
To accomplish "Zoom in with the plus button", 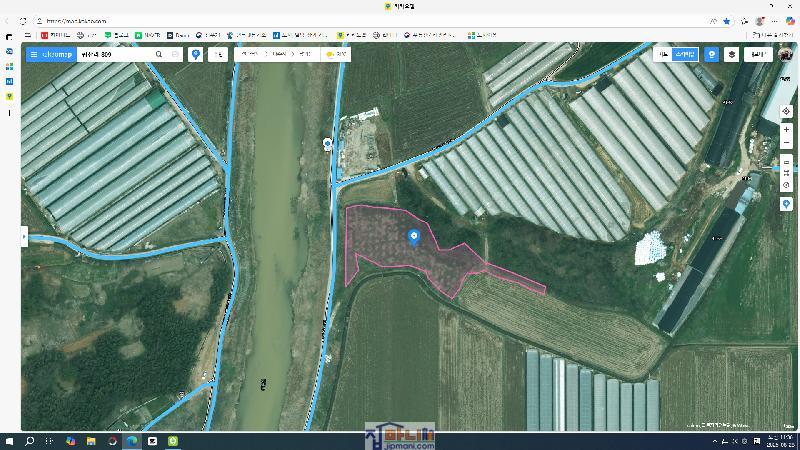I will 787,129.
